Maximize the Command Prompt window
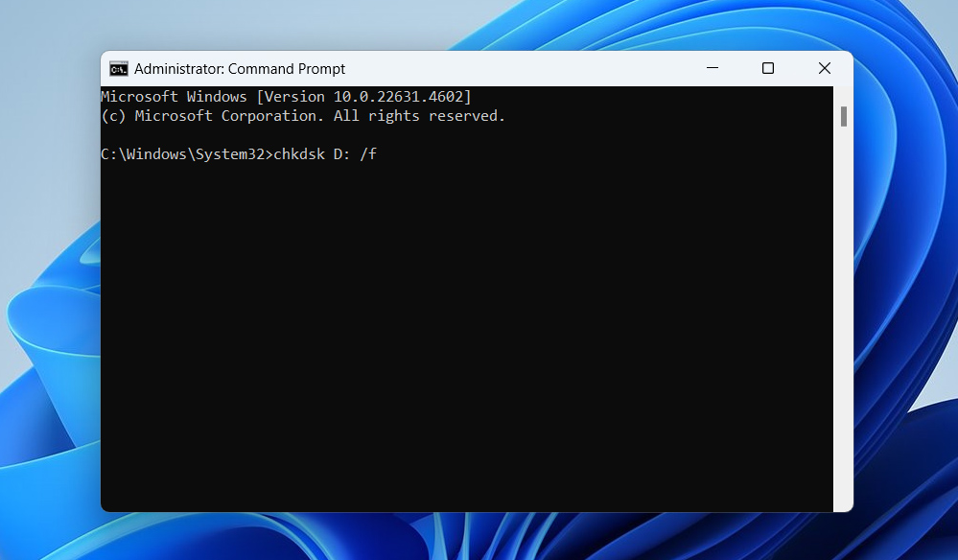Viewport: 958px width, 560px height. (x=768, y=69)
